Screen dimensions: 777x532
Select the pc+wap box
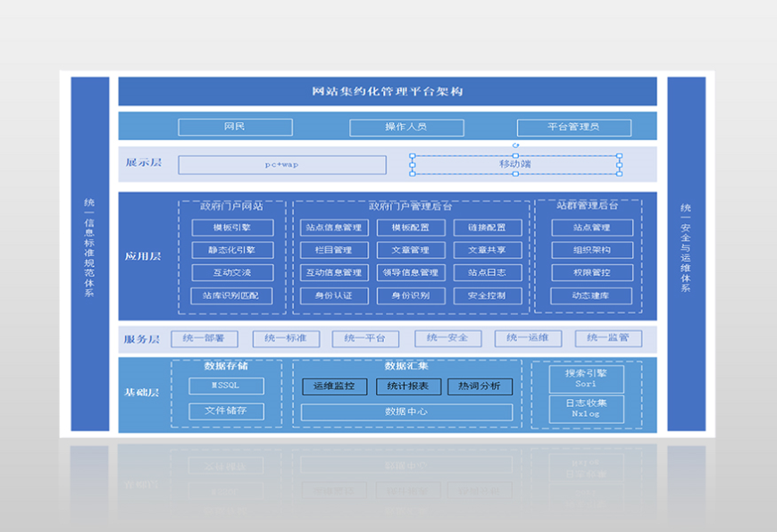(x=282, y=165)
